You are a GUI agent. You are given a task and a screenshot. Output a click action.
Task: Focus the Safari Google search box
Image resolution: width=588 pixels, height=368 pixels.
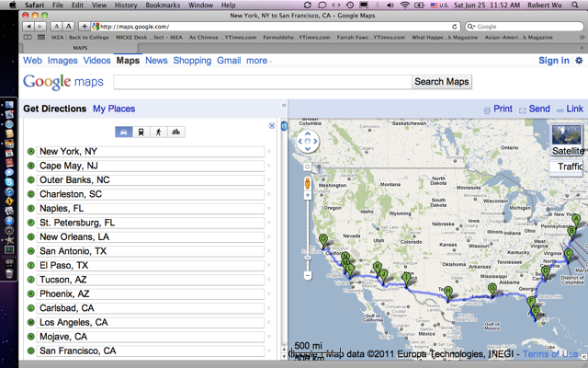click(525, 27)
